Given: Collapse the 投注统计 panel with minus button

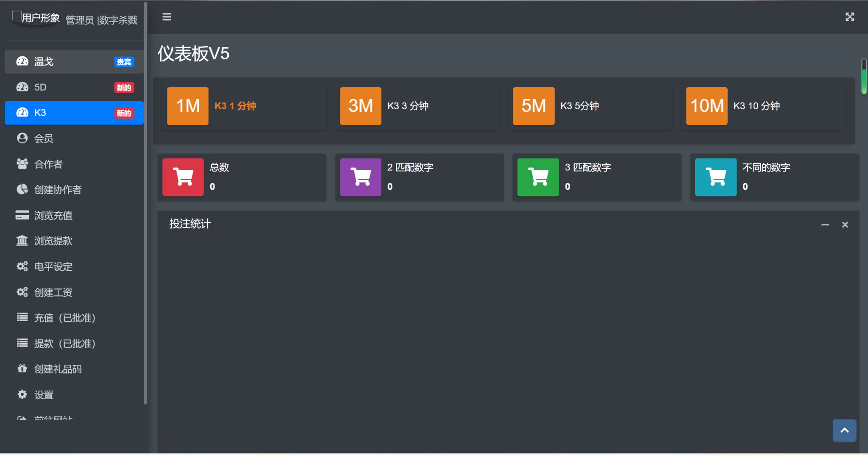Looking at the screenshot, I should tap(825, 225).
